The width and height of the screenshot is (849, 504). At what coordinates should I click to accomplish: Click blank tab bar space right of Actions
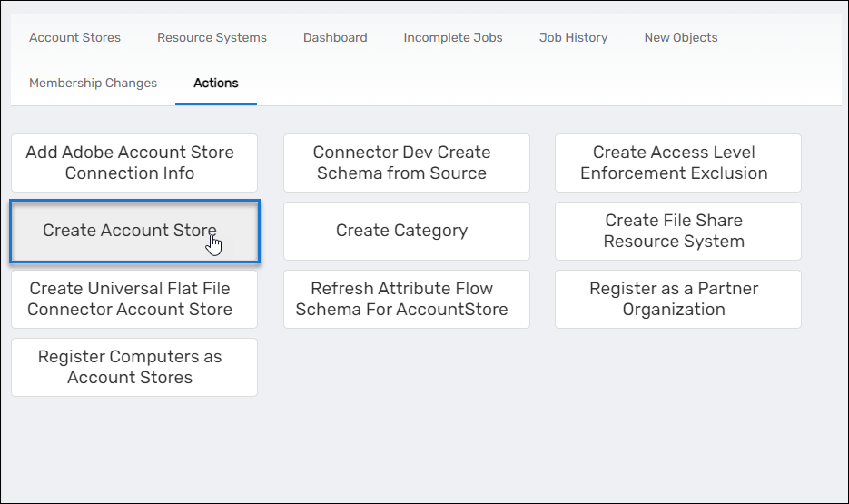(545, 83)
